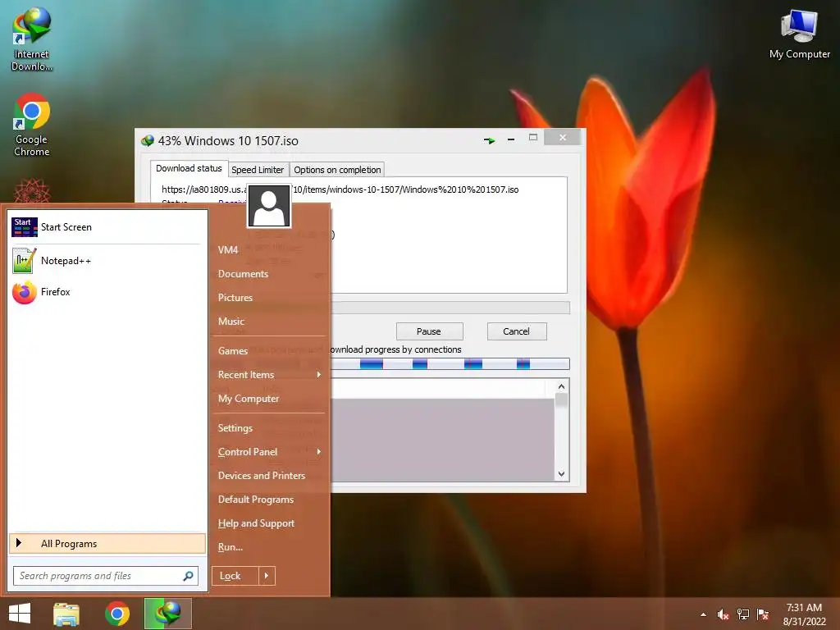The height and width of the screenshot is (630, 840).
Task: Click the search programs and files field
Action: [106, 576]
